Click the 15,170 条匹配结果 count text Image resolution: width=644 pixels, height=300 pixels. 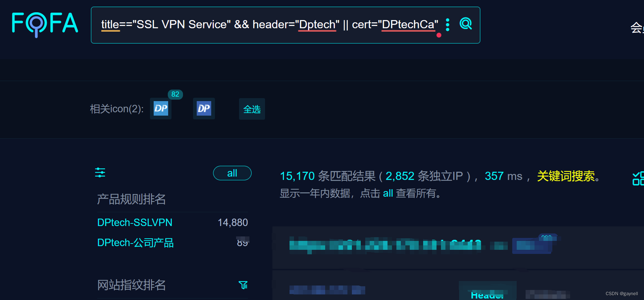coord(328,176)
